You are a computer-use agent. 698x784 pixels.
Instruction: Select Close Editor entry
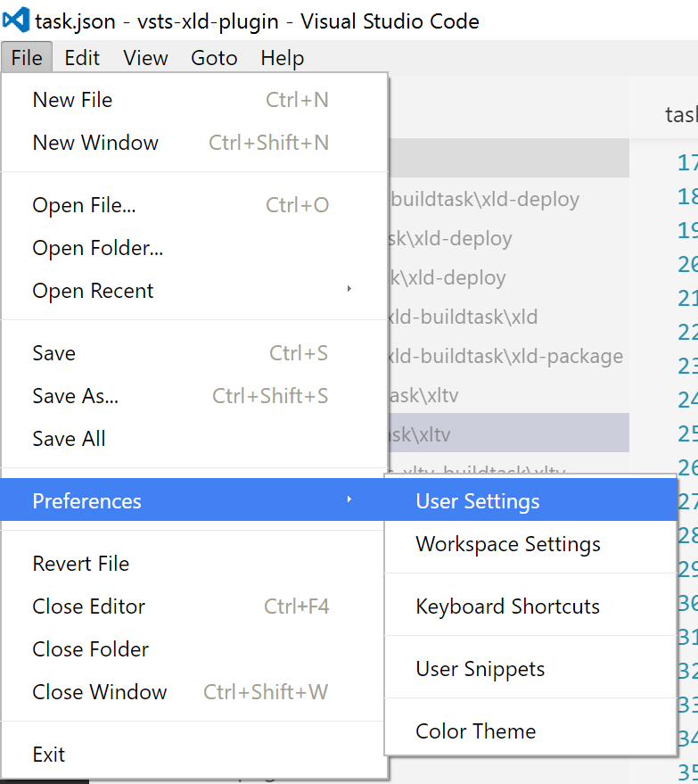(194, 607)
